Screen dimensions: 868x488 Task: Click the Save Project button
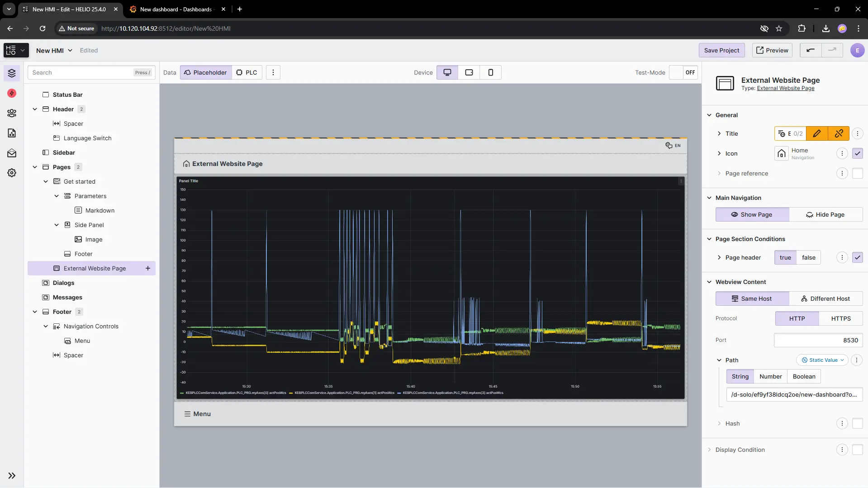click(721, 50)
